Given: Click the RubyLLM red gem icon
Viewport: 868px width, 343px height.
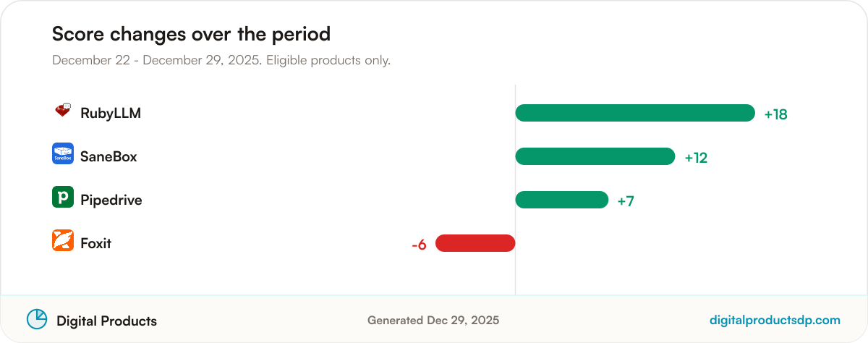Looking at the screenshot, I should click(63, 111).
